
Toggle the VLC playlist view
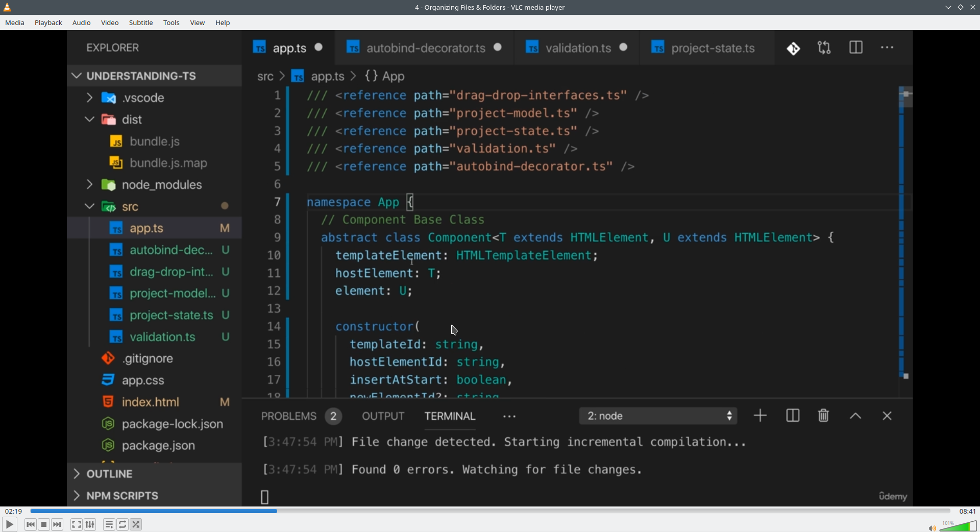[109, 524]
